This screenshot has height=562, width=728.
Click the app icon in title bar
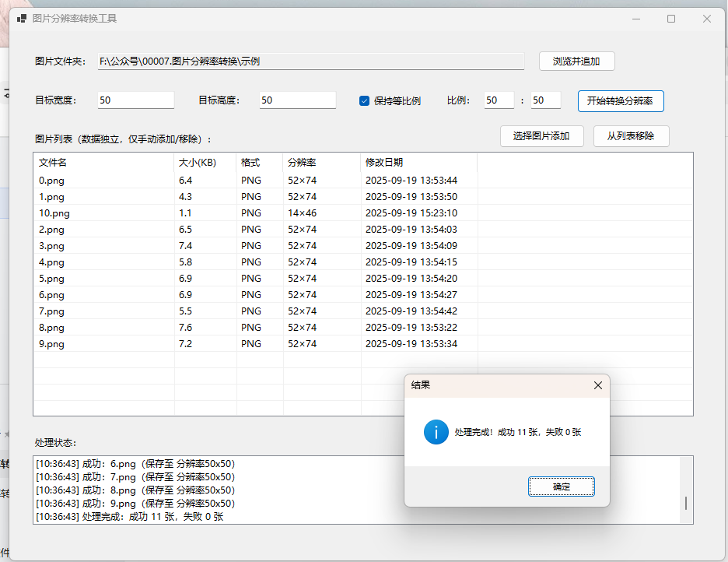(21, 19)
